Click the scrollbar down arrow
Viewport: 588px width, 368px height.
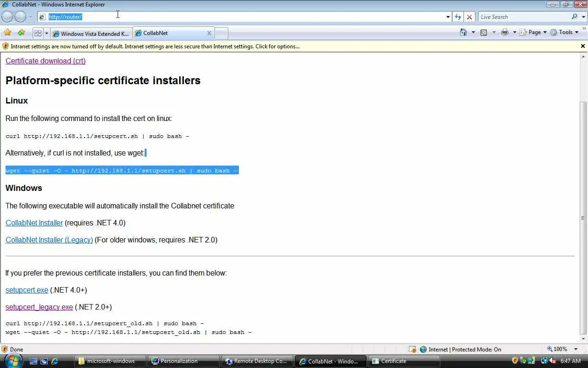(584, 339)
